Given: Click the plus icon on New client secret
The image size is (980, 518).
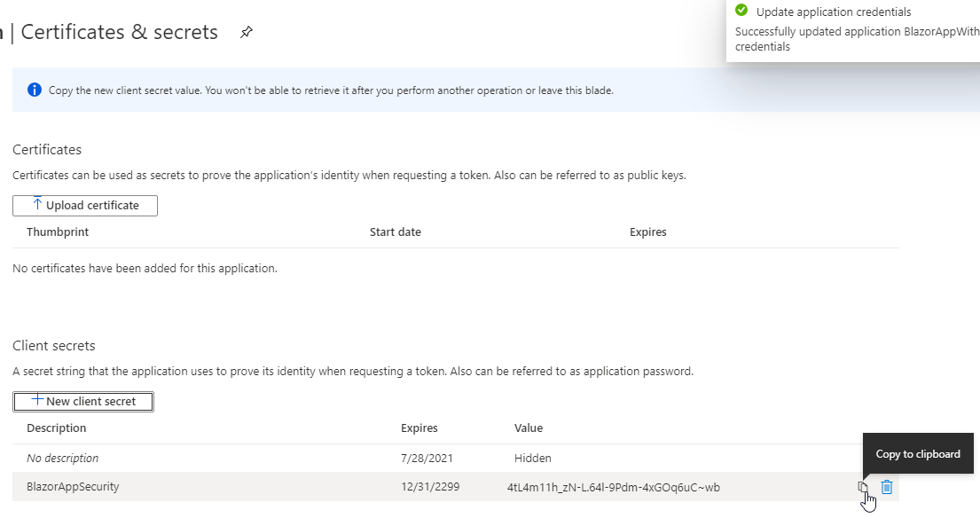Looking at the screenshot, I should coord(37,400).
